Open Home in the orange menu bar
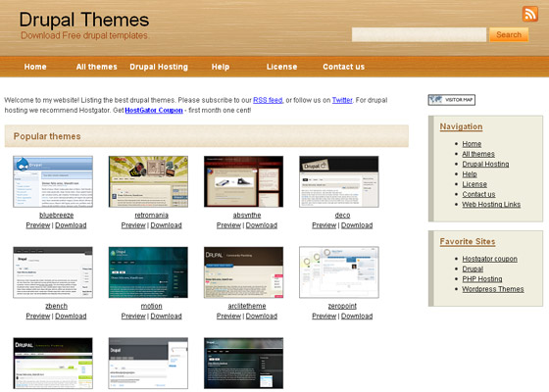 point(35,67)
